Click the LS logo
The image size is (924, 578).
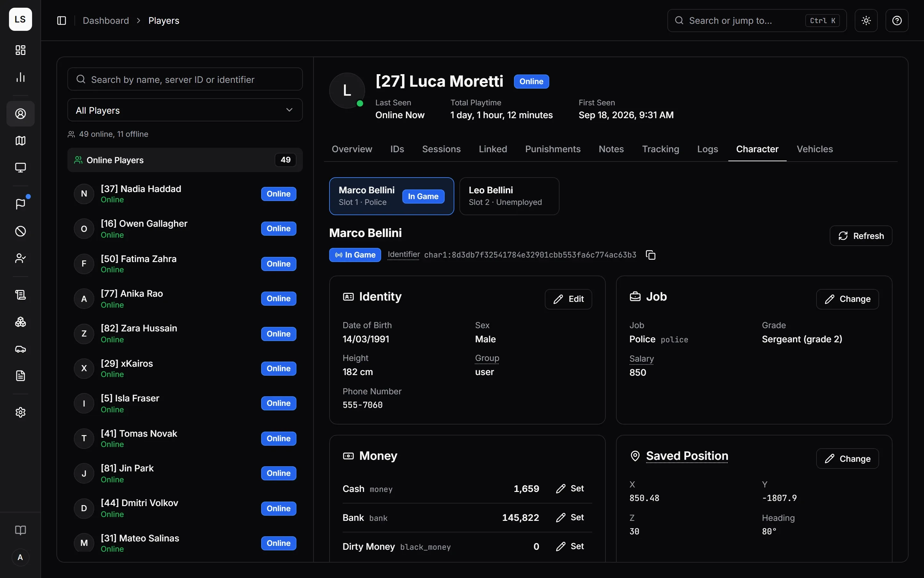[21, 19]
